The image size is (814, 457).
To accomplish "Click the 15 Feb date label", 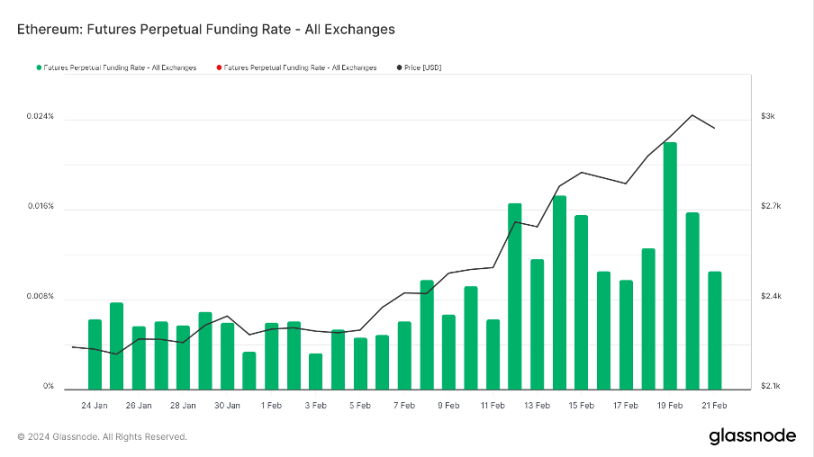I will pyautogui.click(x=581, y=406).
